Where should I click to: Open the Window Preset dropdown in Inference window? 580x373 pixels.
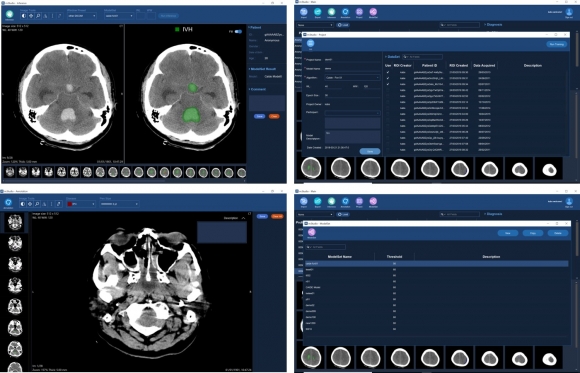click(82, 16)
